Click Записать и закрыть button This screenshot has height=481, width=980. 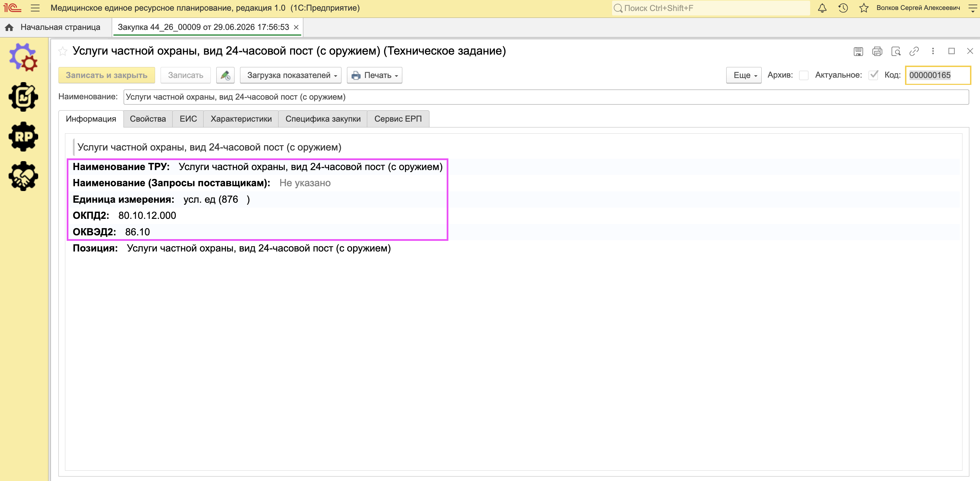point(107,75)
